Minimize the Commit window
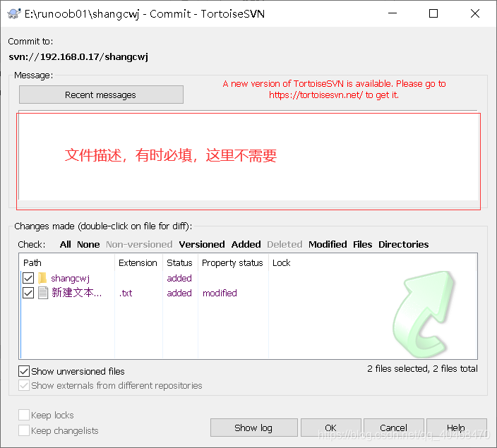 pos(393,13)
